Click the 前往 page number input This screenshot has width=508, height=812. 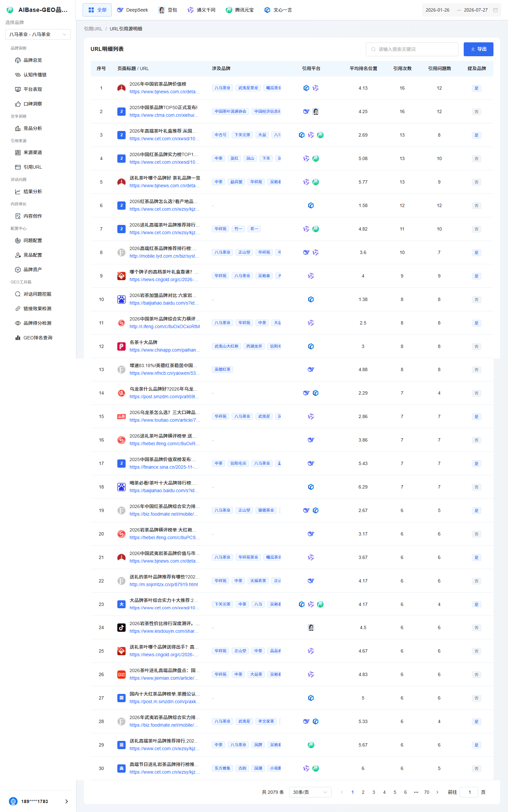tap(469, 792)
